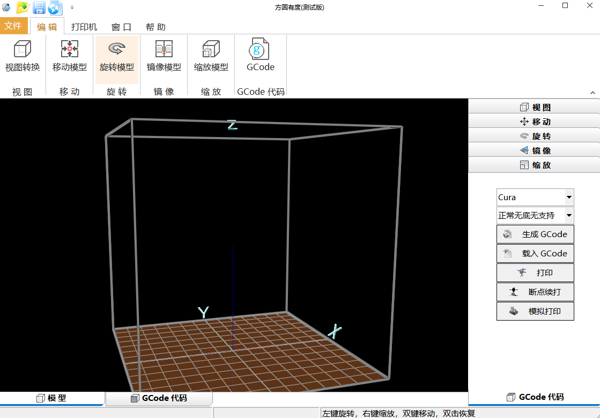600x418 pixels.
Task: Switch to the 打印机 printer tab
Action: click(x=84, y=27)
